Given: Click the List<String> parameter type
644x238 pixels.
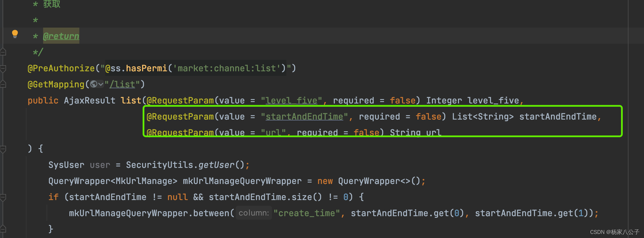Looking at the screenshot, I should click(483, 116).
